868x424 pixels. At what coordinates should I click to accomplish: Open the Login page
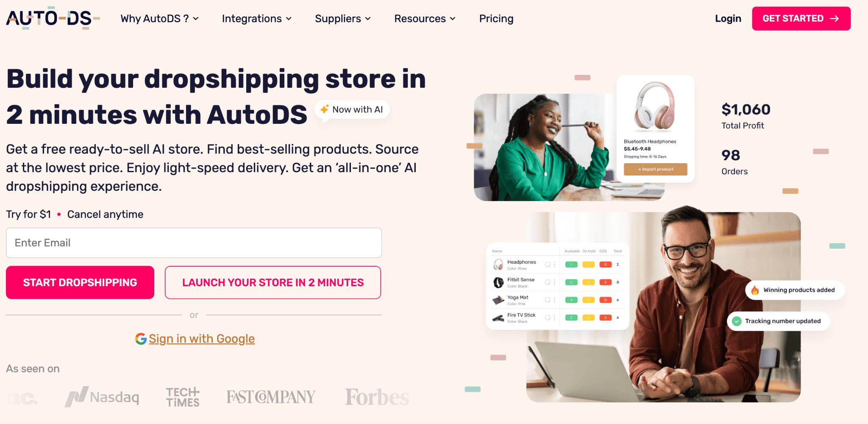728,19
